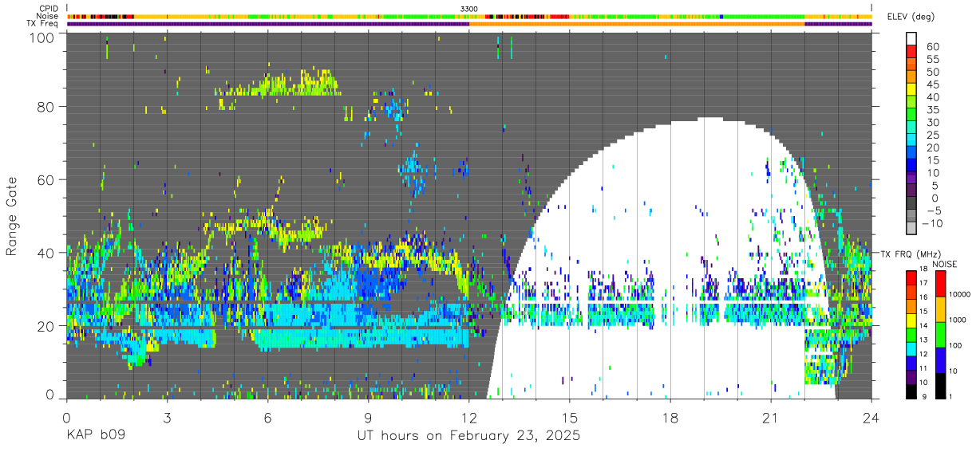
Task: Click the CPID label at top left
Action: click(x=47, y=8)
